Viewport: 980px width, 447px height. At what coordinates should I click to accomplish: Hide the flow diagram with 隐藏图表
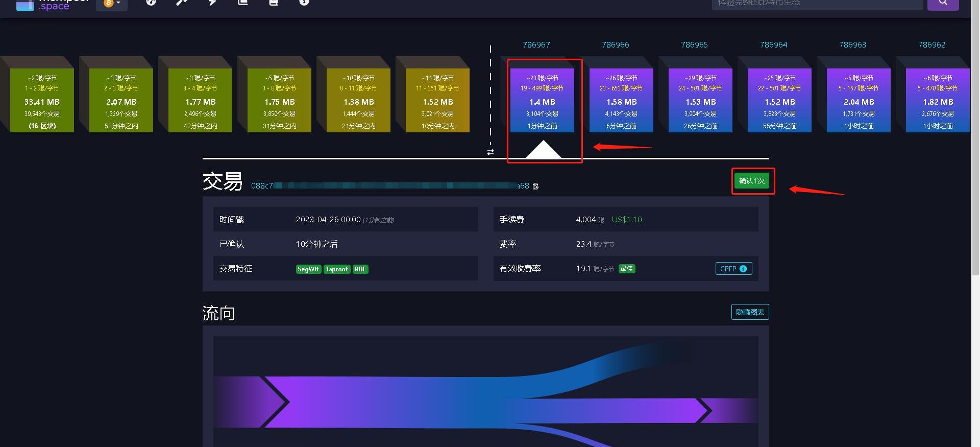tap(750, 312)
